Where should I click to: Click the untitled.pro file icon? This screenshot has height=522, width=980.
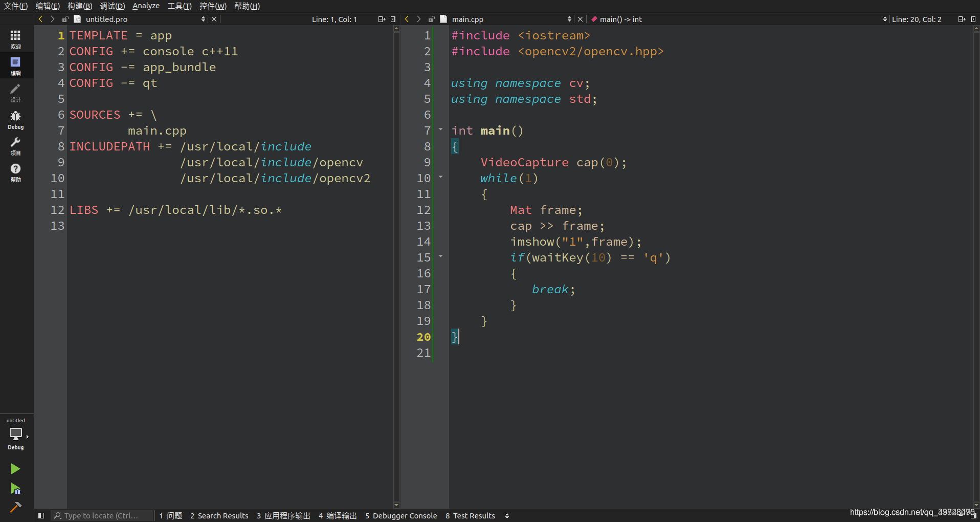pos(77,19)
